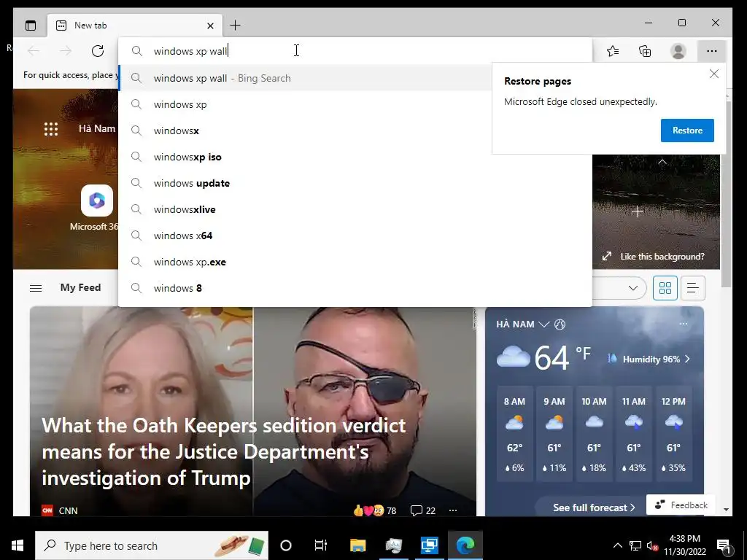Open Cortana circle icon on taskbar

pos(286,545)
